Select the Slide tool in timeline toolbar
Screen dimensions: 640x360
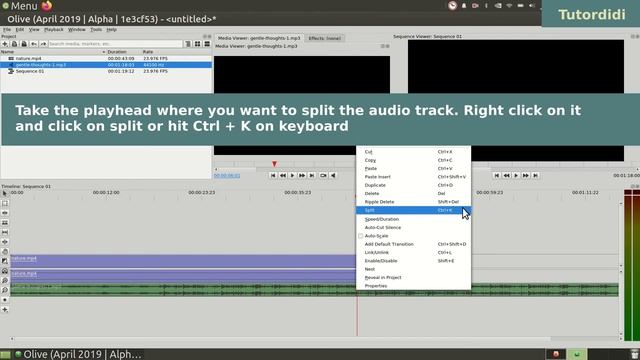click(5, 242)
